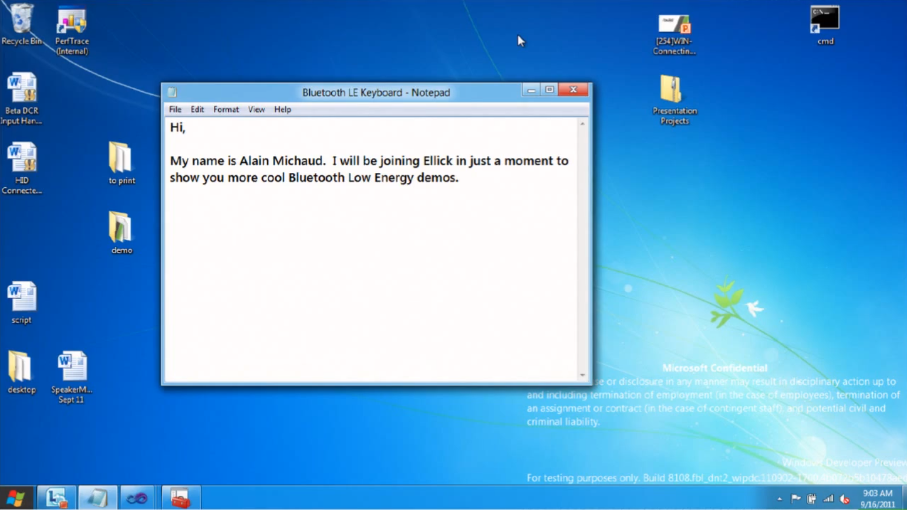The width and height of the screenshot is (907, 510).
Task: Select the Presentation Projects folder icon
Action: pyautogui.click(x=674, y=100)
